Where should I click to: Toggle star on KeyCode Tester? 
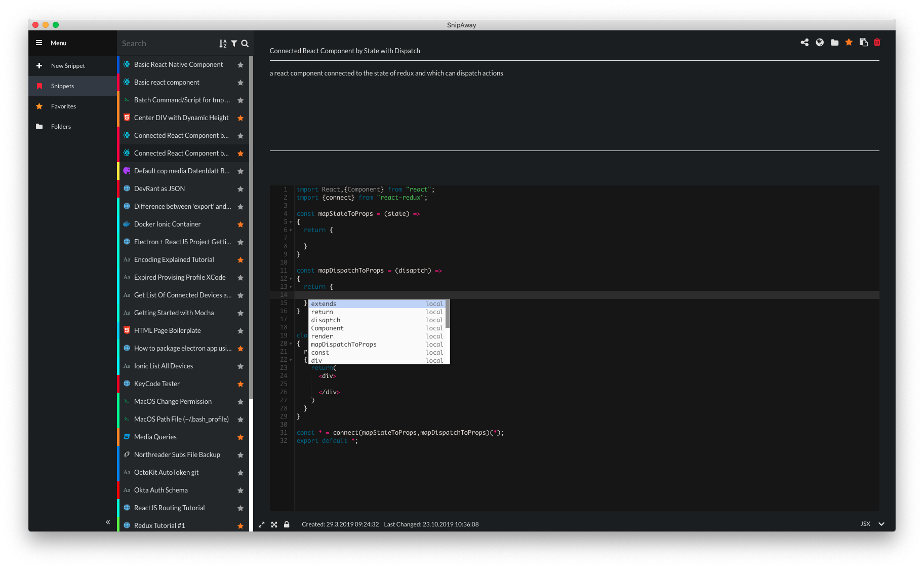click(x=240, y=384)
